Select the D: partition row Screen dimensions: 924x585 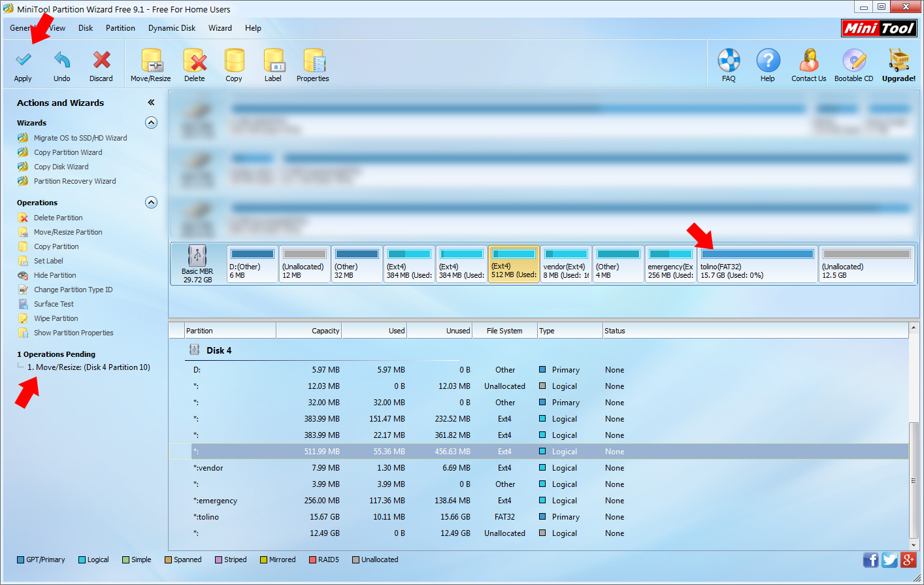[538, 370]
